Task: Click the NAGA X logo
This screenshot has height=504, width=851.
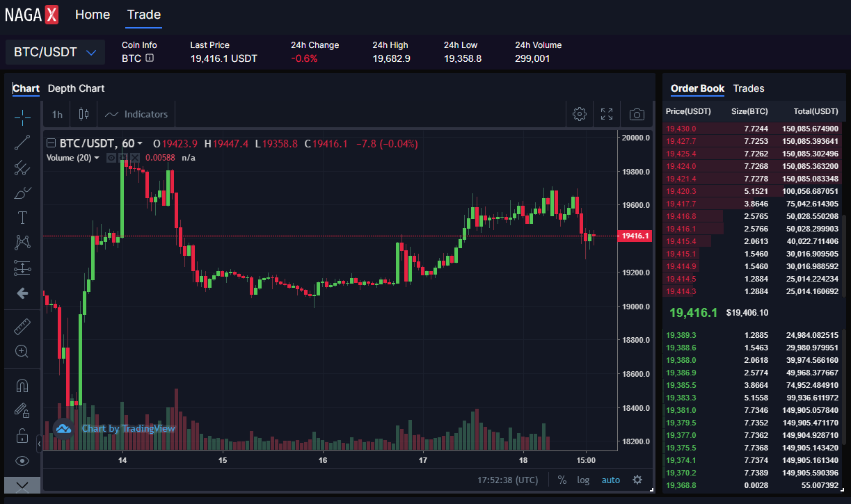Action: coord(32,14)
